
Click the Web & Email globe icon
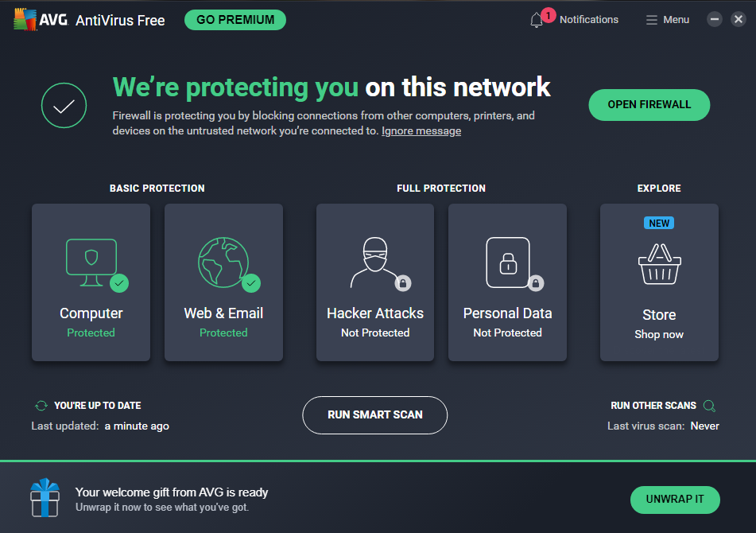coord(223,263)
